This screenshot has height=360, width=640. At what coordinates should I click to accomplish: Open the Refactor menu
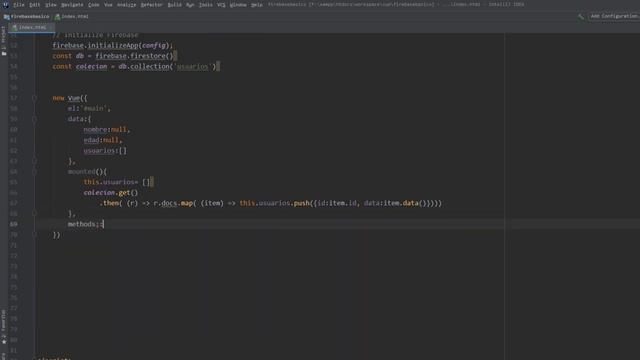[x=151, y=5]
